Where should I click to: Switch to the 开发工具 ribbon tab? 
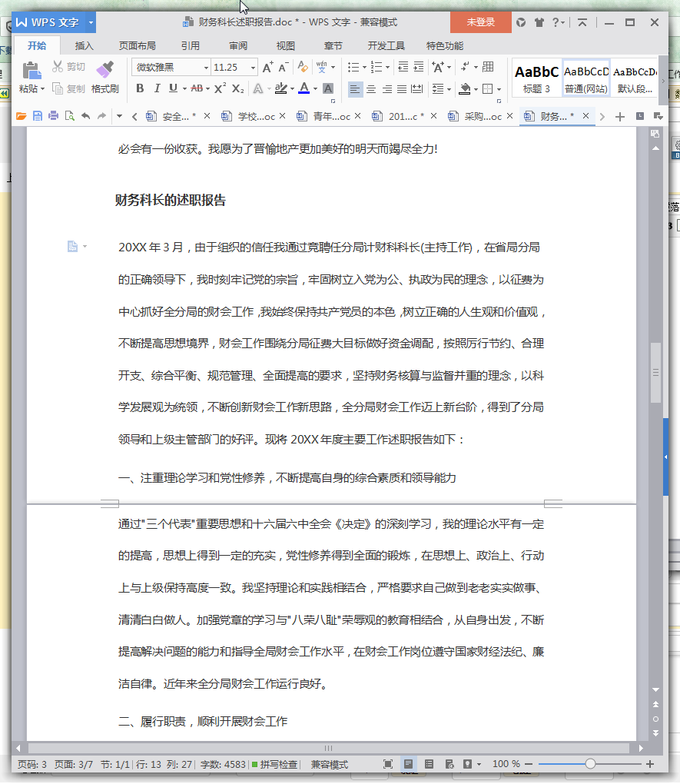(386, 45)
